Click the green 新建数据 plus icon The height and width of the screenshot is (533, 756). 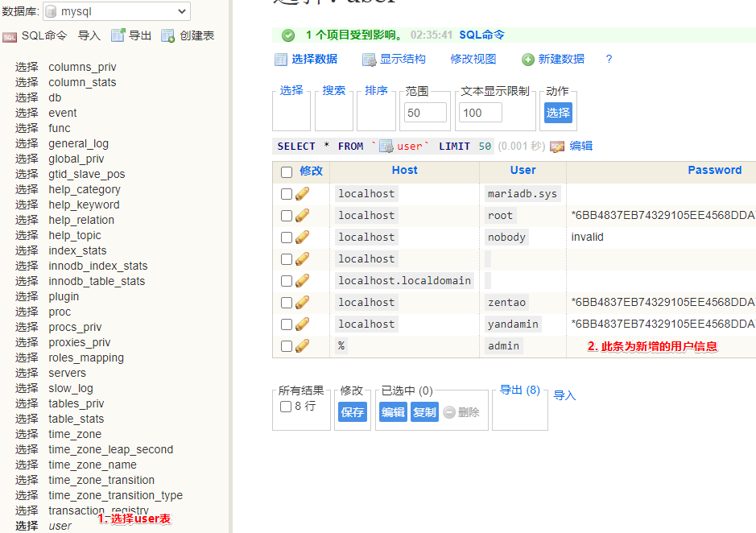coord(528,60)
